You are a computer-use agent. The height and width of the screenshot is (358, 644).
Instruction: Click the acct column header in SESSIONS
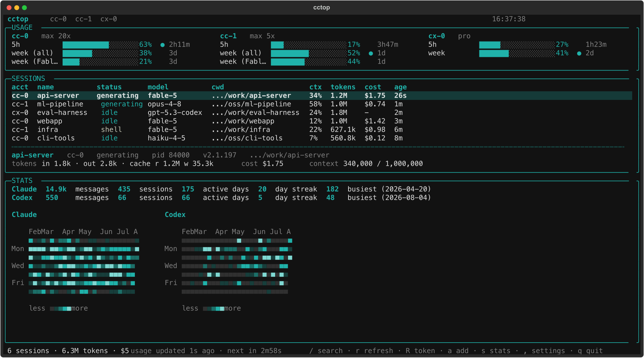[x=20, y=87]
